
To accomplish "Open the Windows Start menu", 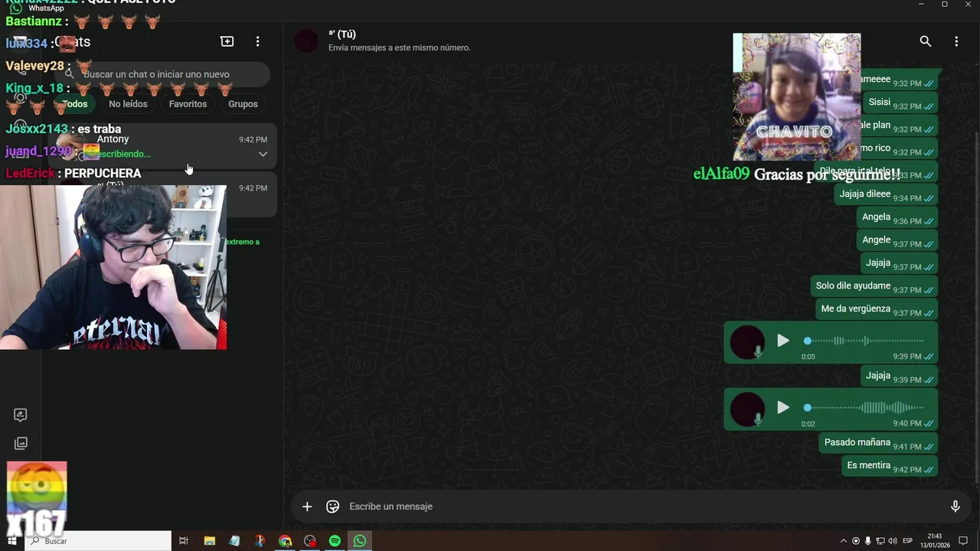I will (x=12, y=541).
